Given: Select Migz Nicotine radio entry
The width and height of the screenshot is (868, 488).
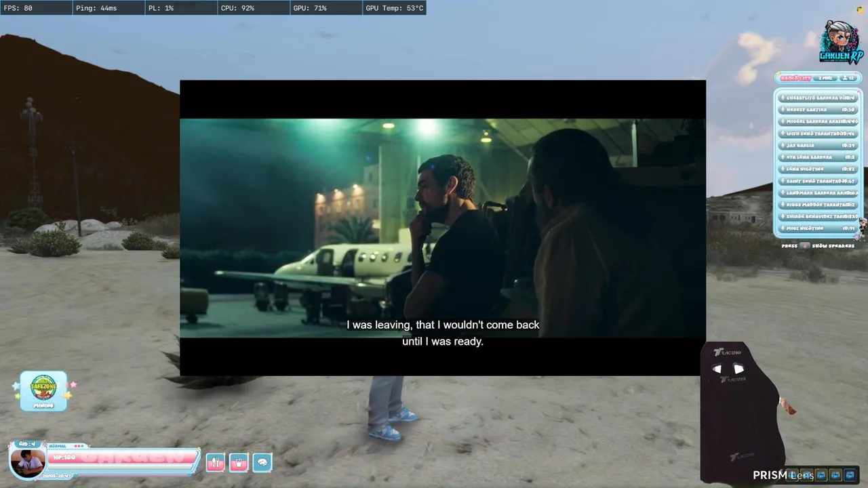Looking at the screenshot, I should 818,228.
